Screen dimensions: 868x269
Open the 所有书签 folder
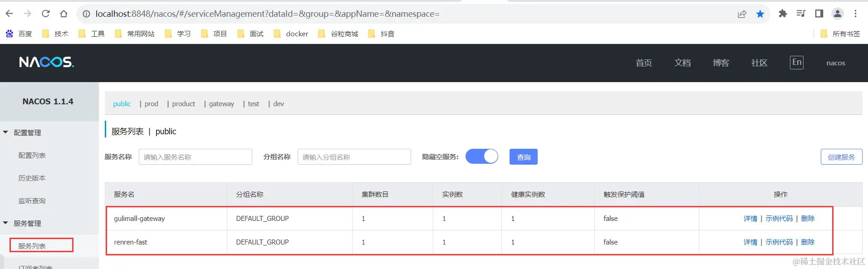pyautogui.click(x=840, y=34)
